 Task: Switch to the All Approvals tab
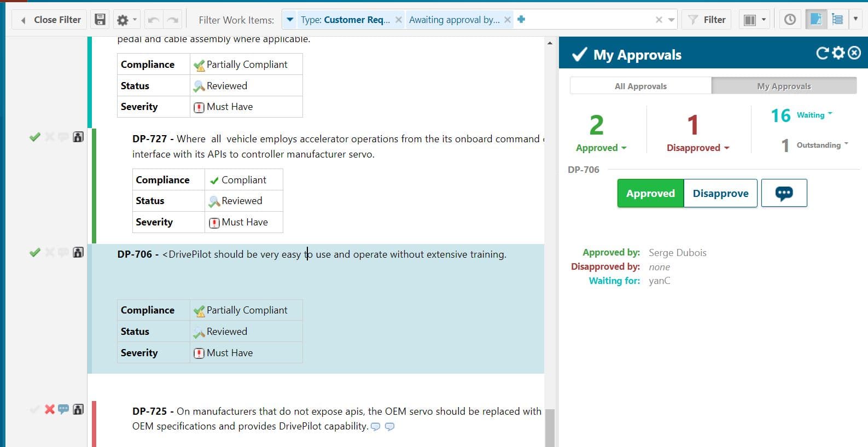click(x=640, y=86)
